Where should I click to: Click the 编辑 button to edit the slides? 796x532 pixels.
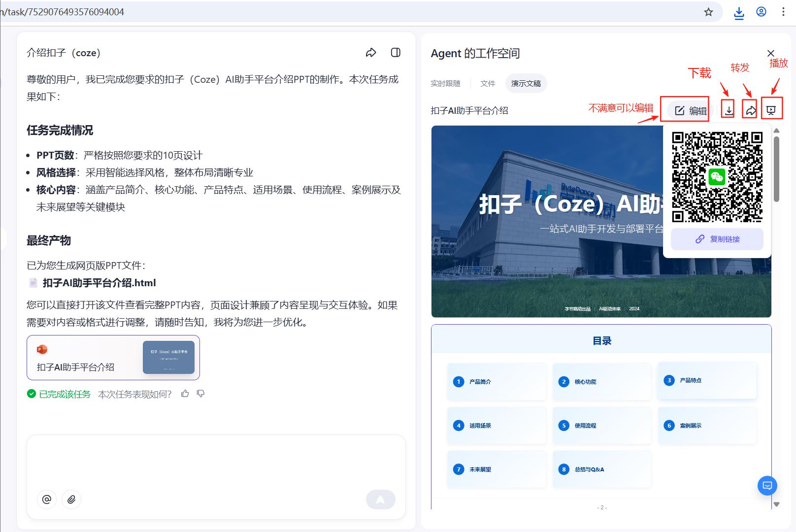689,110
